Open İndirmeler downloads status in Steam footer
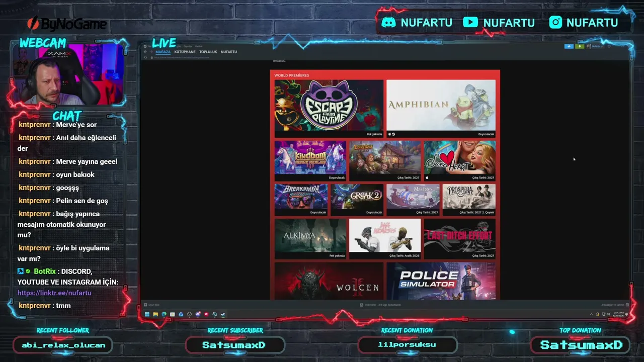Image resolution: width=644 pixels, height=362 pixels. click(x=380, y=305)
